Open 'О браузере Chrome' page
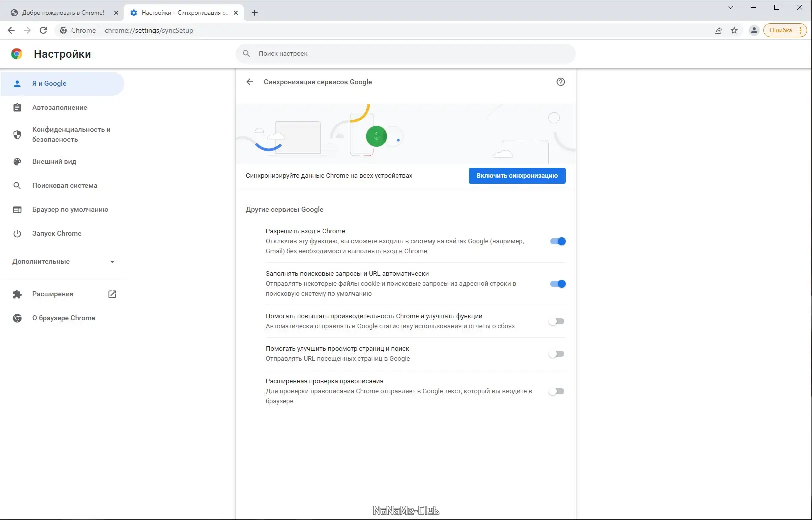This screenshot has height=520, width=812. tap(62, 318)
